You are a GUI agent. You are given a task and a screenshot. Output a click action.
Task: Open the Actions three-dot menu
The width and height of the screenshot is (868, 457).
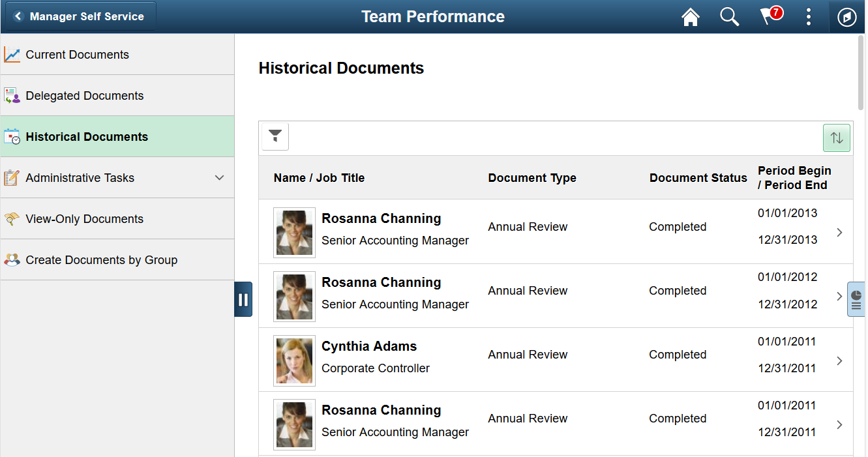[809, 17]
